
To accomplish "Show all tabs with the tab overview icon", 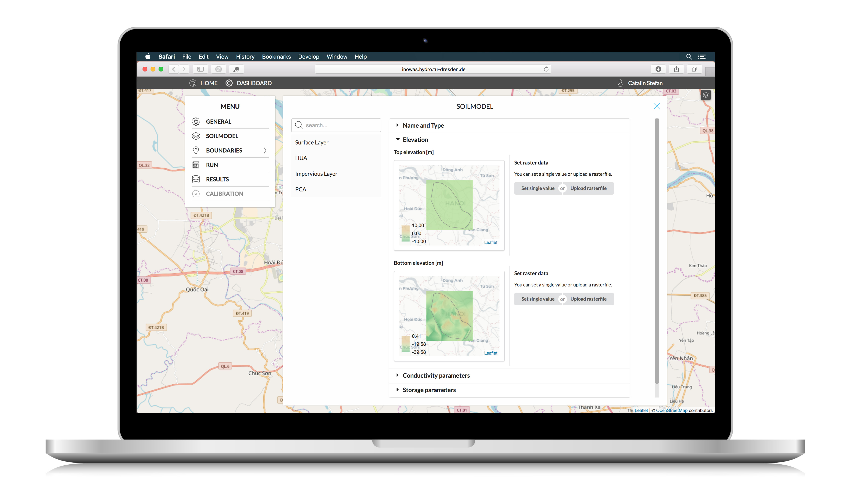I will (694, 69).
